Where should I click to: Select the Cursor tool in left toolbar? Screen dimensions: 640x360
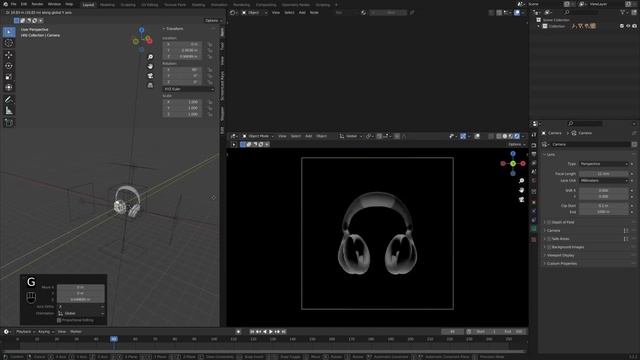[9, 43]
